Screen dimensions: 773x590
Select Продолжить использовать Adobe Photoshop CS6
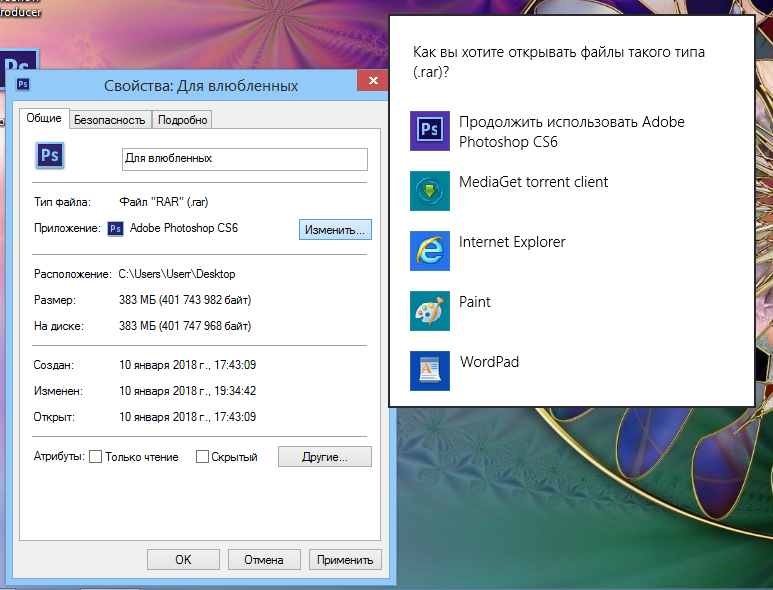pyautogui.click(x=571, y=132)
